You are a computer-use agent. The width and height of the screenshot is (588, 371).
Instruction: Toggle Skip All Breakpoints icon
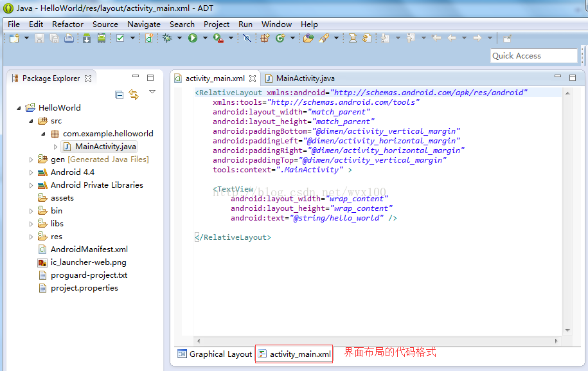247,39
